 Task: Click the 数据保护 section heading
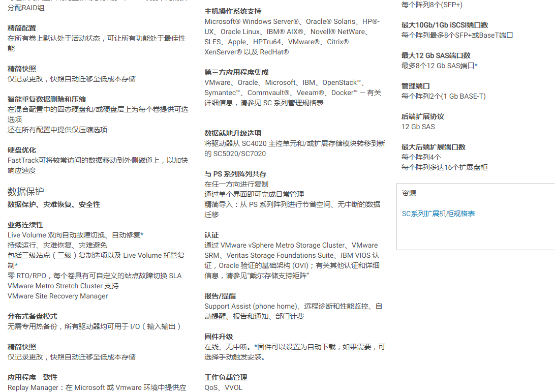click(25, 192)
